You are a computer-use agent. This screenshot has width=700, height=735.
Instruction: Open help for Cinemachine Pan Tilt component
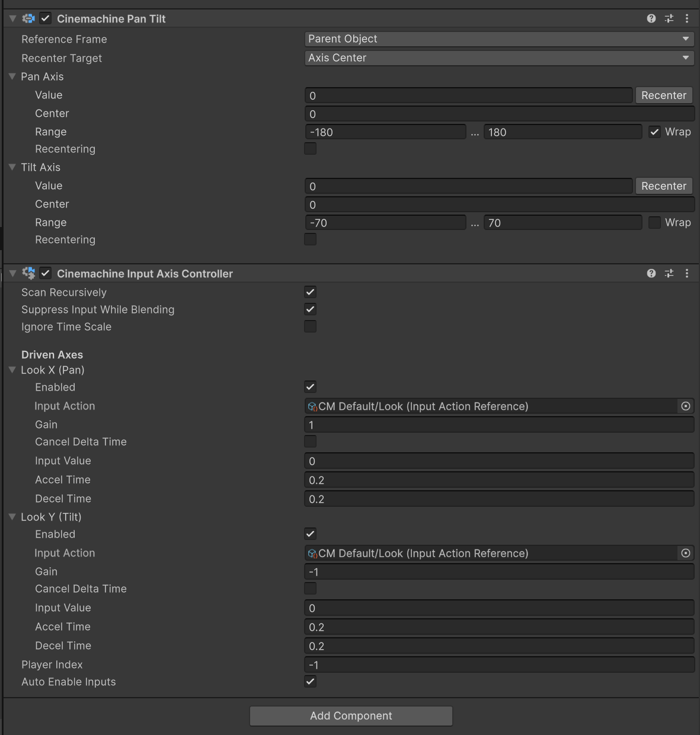[651, 18]
